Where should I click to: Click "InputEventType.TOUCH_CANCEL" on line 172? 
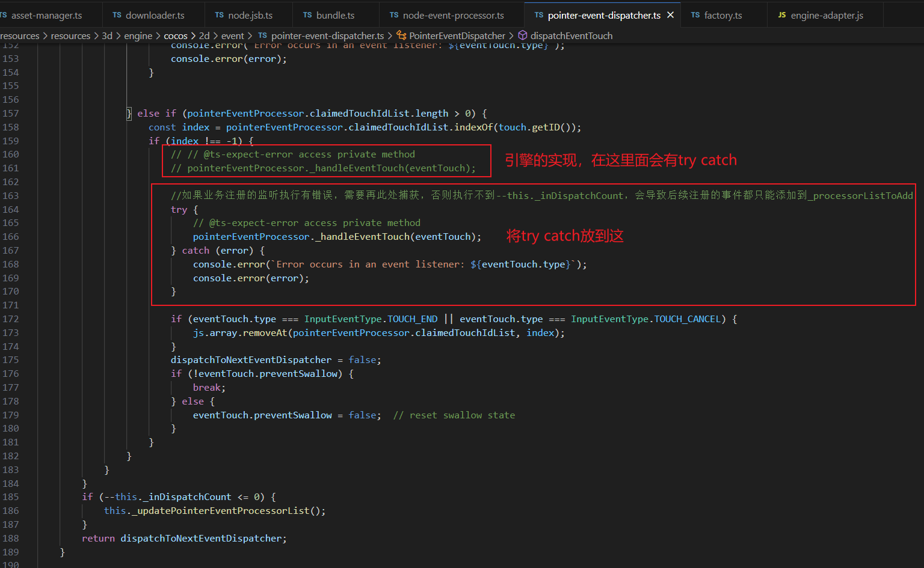[x=646, y=319]
